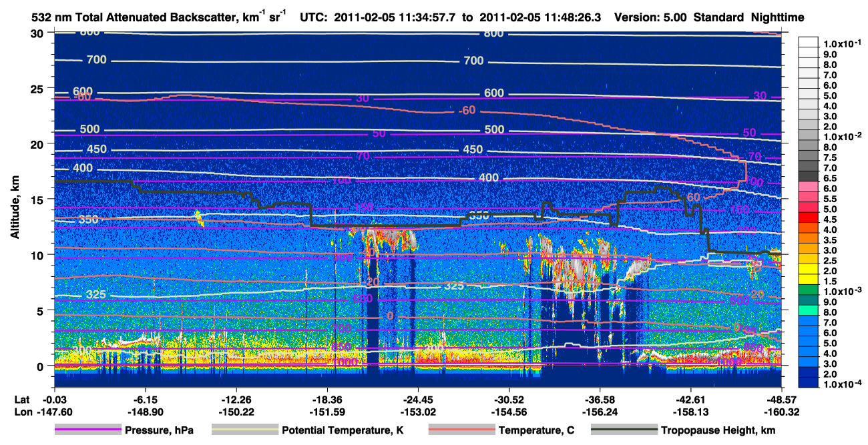This screenshot has width=868, height=445.
Task: Click the altitude tick label '10'
Action: point(39,254)
